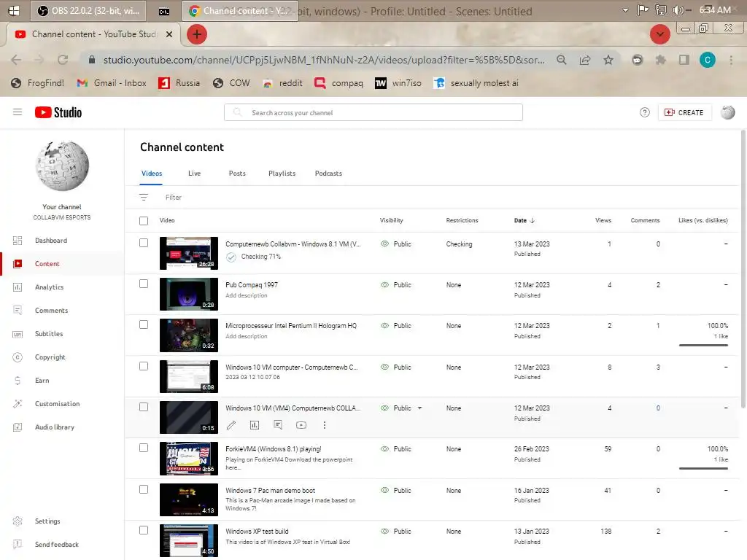This screenshot has height=560, width=747.
Task: Check the ForkieVM4 video checkbox
Action: coord(144,448)
